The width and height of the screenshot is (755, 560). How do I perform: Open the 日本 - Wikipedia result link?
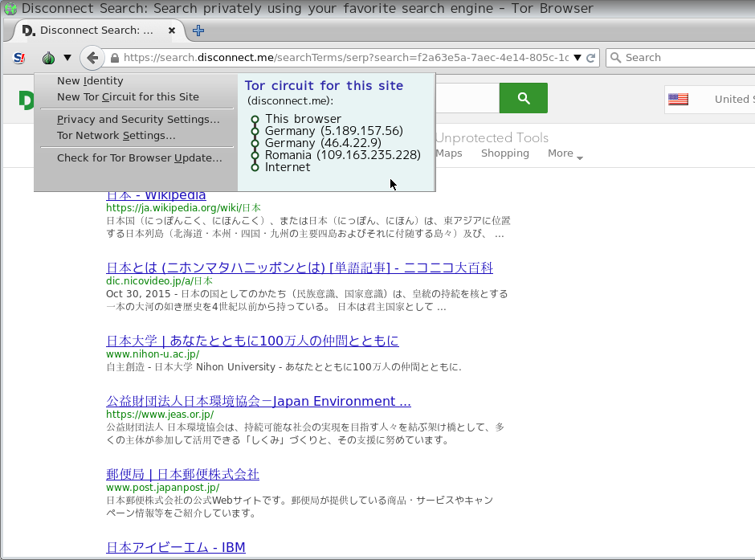click(x=156, y=195)
